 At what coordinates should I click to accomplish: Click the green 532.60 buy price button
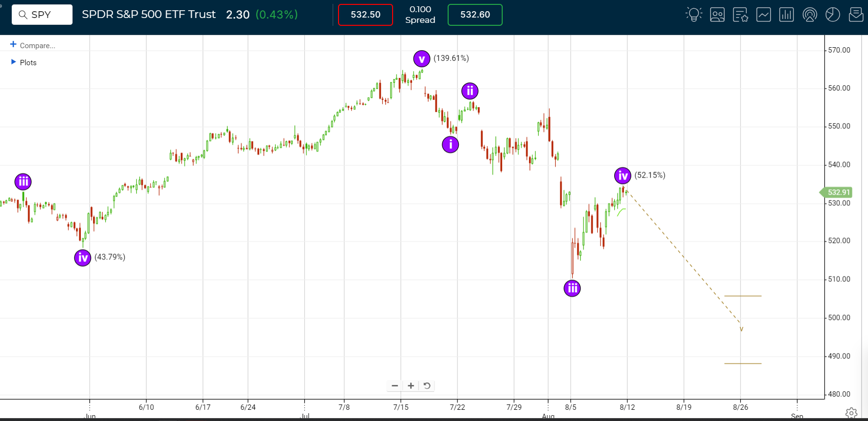[475, 15]
